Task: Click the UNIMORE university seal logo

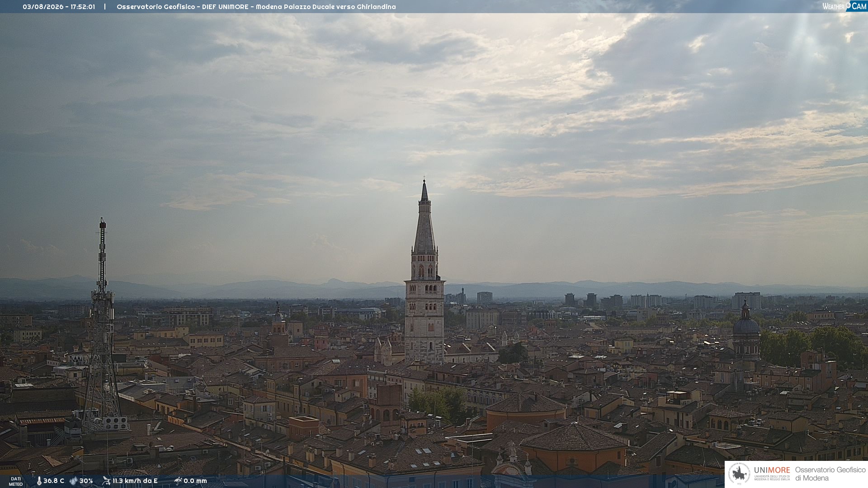Action: [x=739, y=474]
